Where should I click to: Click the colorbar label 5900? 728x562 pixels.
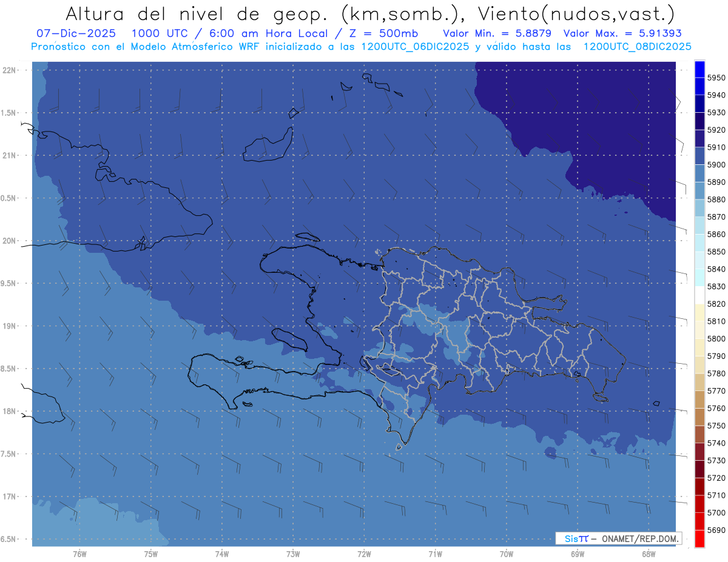coord(716,164)
